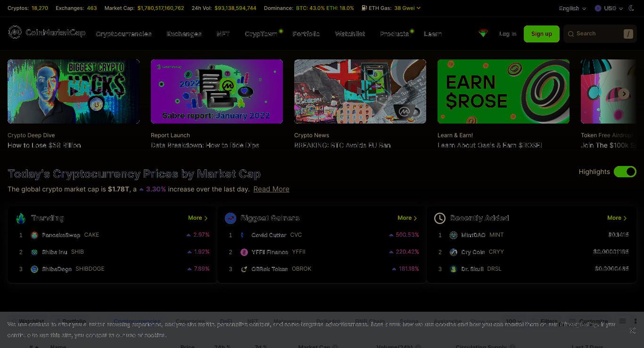Open the Learn menu
This screenshot has width=644, height=348.
click(432, 34)
